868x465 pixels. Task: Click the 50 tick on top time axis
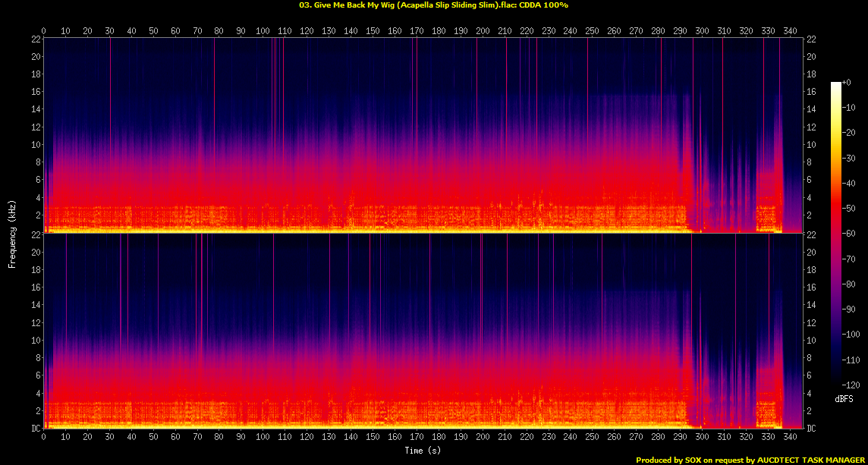(153, 30)
